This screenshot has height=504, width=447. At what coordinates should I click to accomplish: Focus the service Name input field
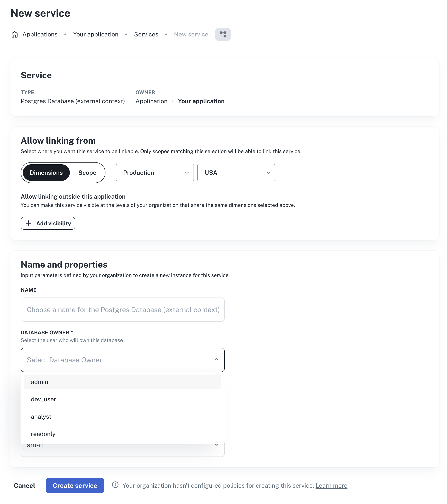pyautogui.click(x=122, y=310)
